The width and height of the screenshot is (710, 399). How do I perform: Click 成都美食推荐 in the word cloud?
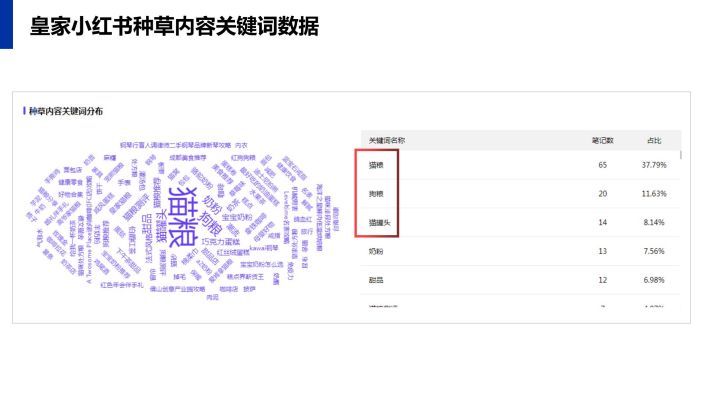(x=187, y=158)
